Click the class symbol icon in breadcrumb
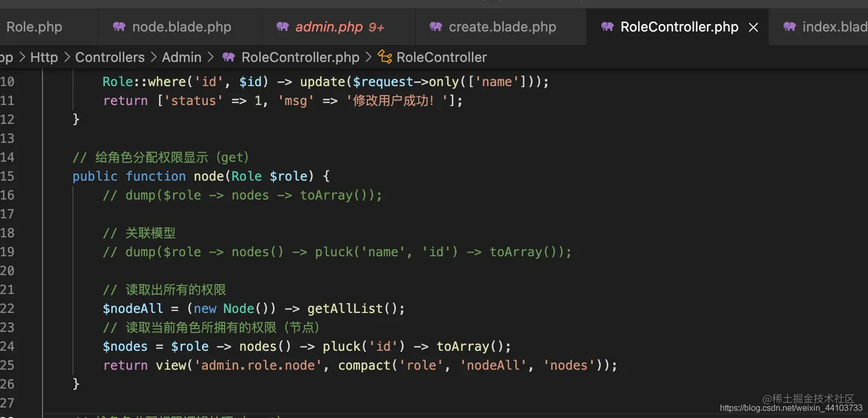Image resolution: width=868 pixels, height=418 pixels. [x=385, y=57]
